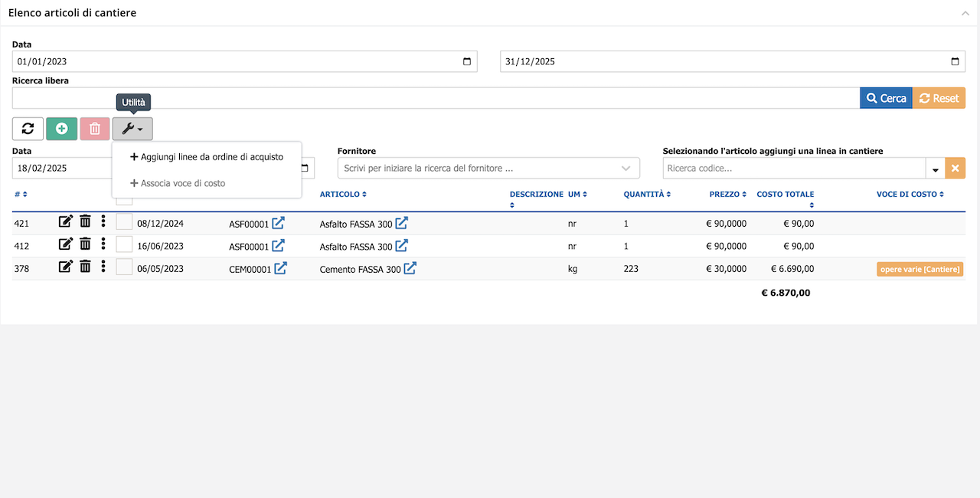Open calendar picker for end date 31/12/2025
Screen dimensions: 980x498
(x=955, y=61)
